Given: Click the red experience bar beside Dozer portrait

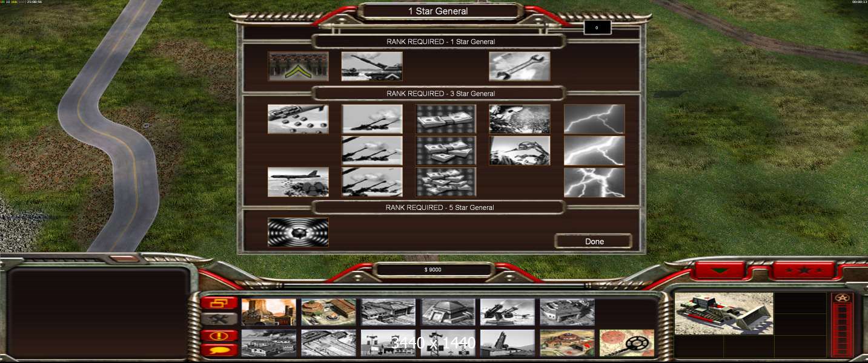Looking at the screenshot, I should pos(843,330).
